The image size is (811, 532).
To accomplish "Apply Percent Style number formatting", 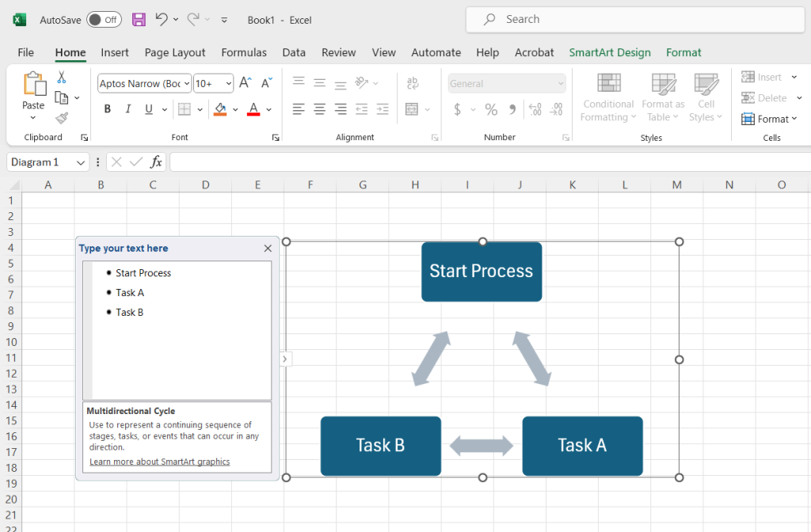I will [x=491, y=110].
